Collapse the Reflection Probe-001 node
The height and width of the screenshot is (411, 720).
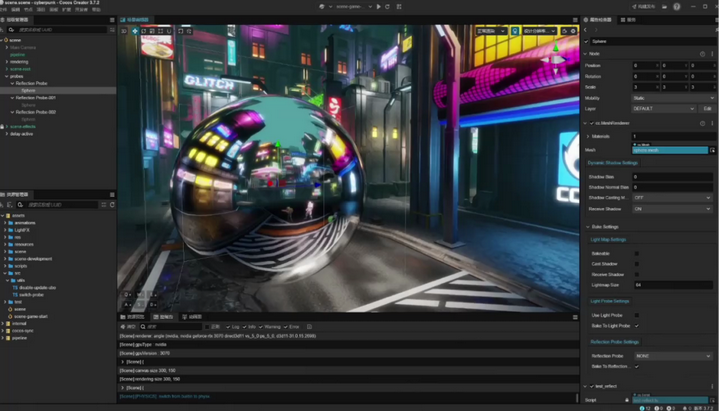click(x=12, y=98)
